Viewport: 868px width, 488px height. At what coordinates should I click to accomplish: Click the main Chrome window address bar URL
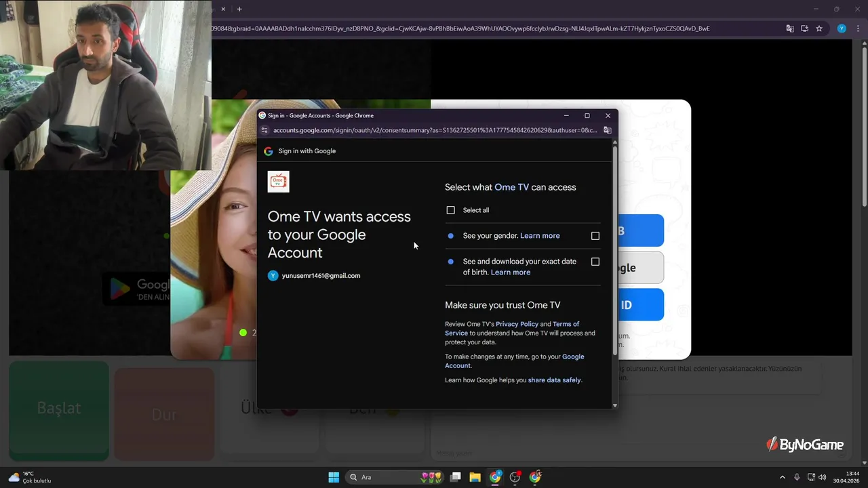pyautogui.click(x=460, y=28)
